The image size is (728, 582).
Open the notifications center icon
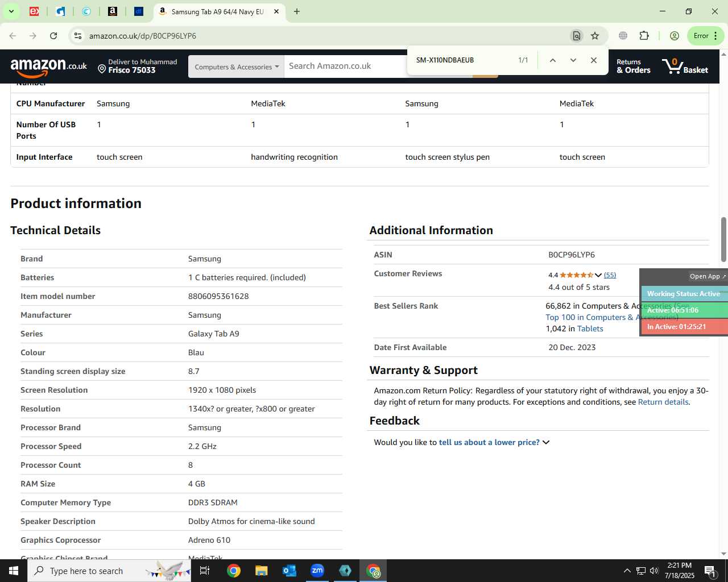point(710,571)
